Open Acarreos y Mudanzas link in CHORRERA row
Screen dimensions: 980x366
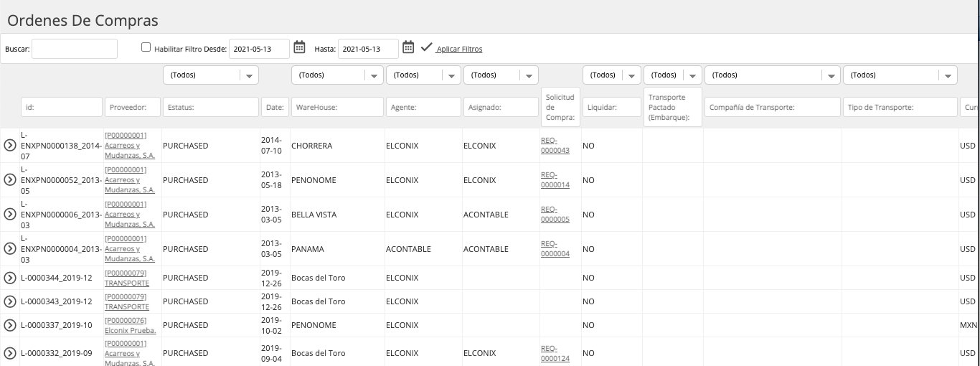pyautogui.click(x=130, y=145)
